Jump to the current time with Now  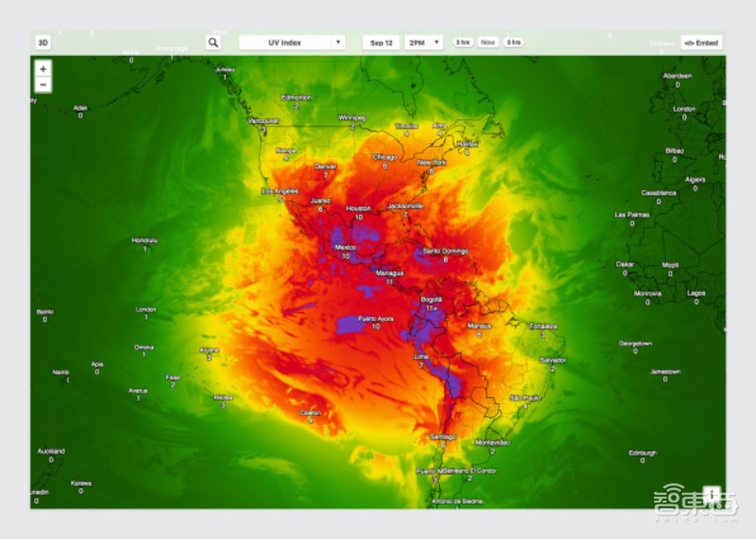(x=488, y=43)
